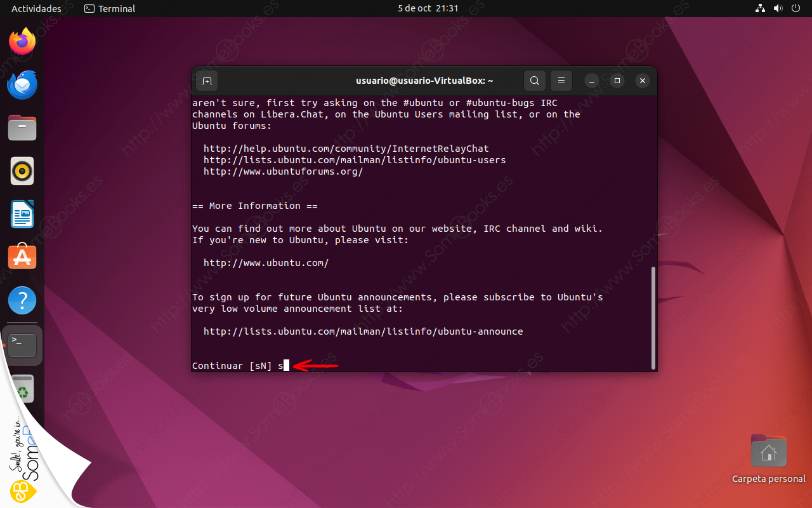Open the terminal hamburger menu

561,81
